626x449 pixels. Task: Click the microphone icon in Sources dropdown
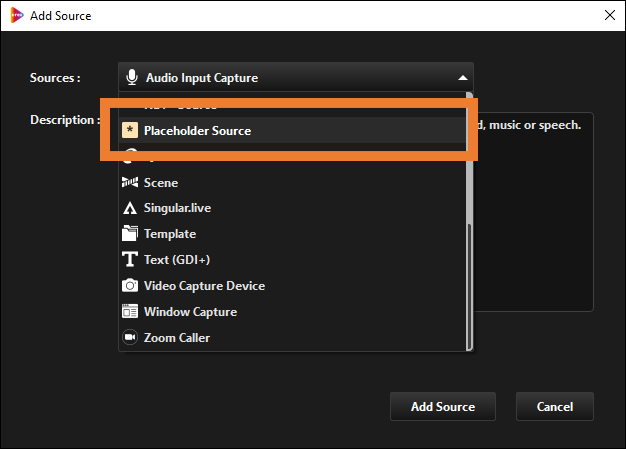tap(132, 77)
